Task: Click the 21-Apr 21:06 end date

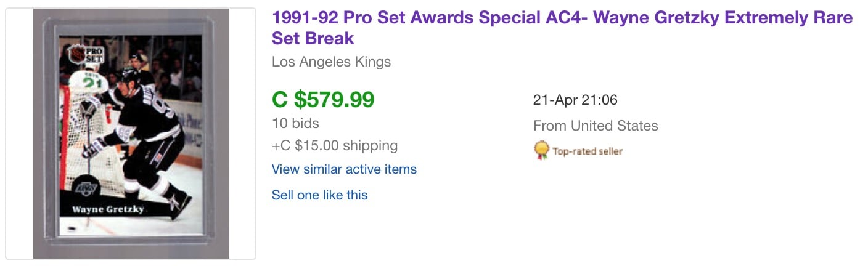Action: point(575,100)
